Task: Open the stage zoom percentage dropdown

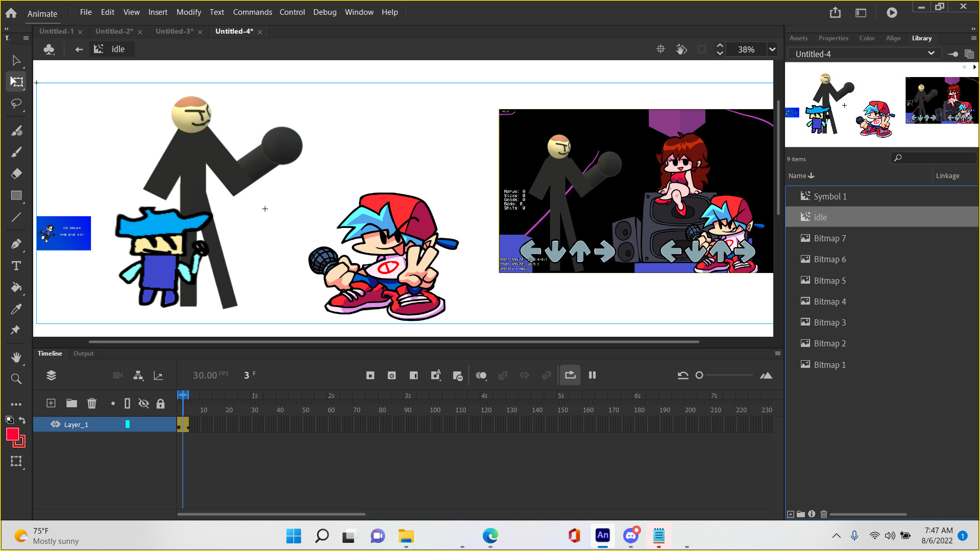Action: 772,49
